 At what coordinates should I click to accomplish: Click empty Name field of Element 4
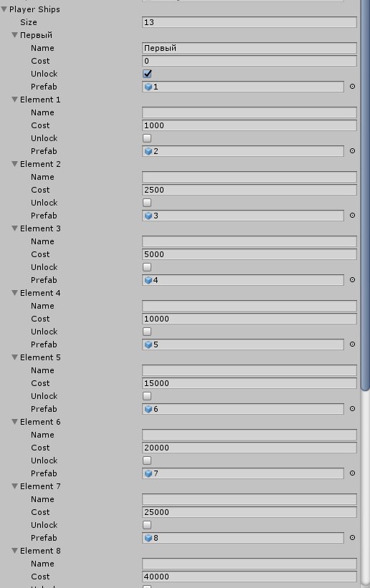click(250, 306)
